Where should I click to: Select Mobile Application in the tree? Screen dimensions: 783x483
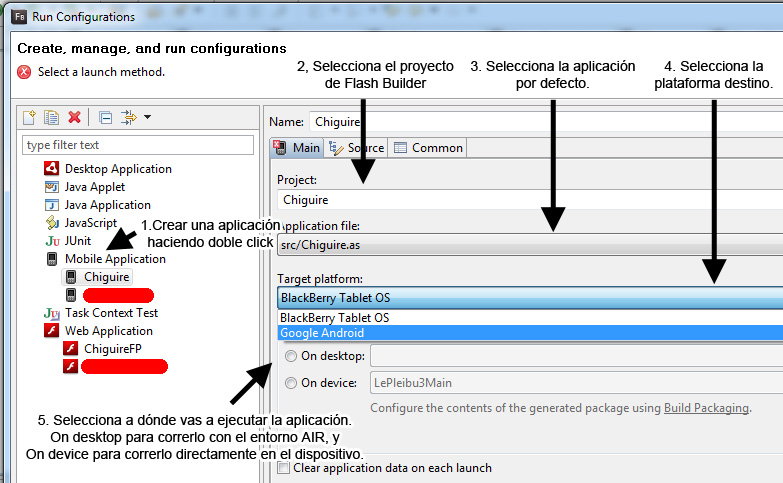coord(115,259)
